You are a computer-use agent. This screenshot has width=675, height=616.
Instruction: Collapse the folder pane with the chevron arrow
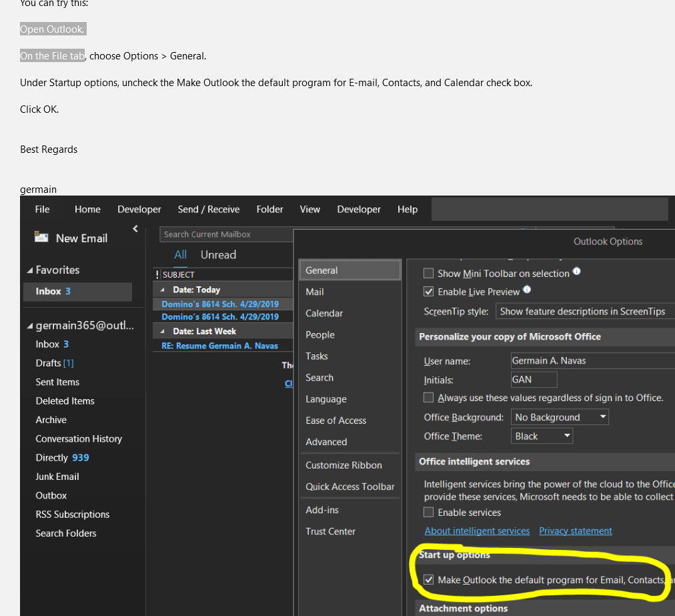[135, 229]
